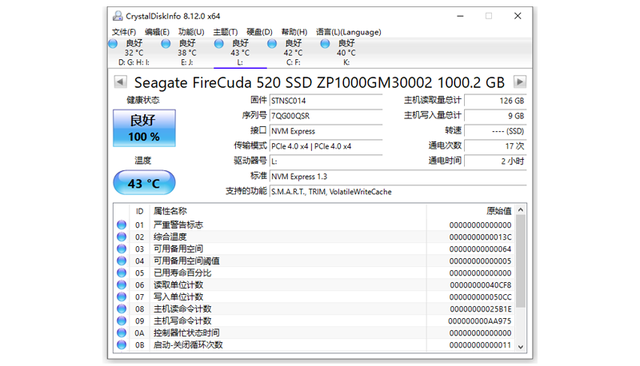Select the E: J: disk status orb
The image size is (640, 366).
[166, 44]
